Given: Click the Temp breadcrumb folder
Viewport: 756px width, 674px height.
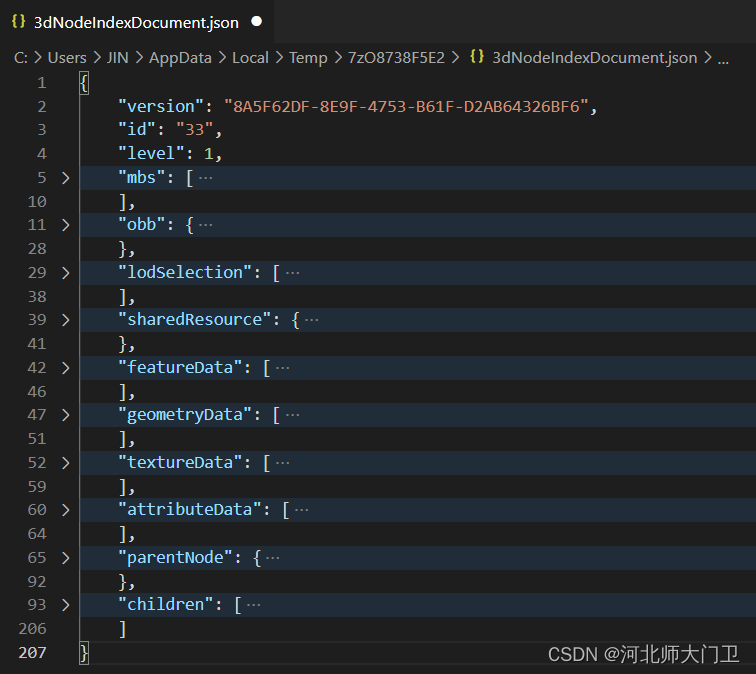Looking at the screenshot, I should [x=308, y=58].
